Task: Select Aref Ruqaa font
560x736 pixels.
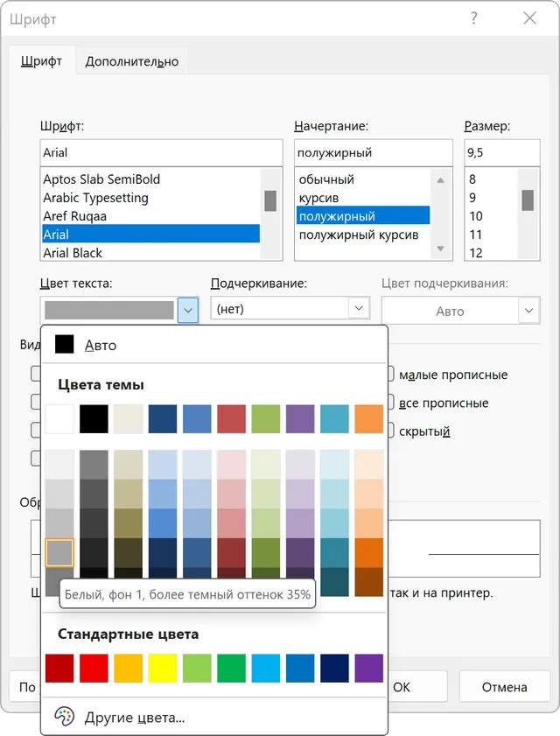Action: (x=150, y=216)
